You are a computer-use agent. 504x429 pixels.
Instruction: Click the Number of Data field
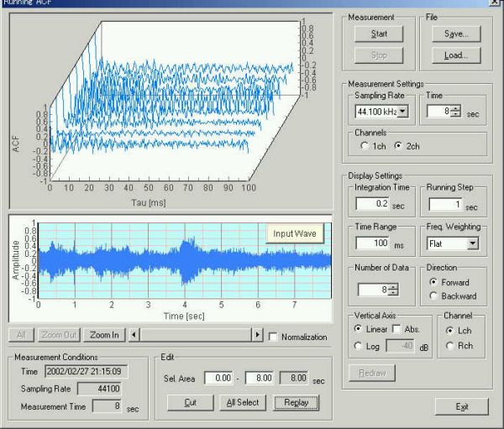[x=373, y=290]
